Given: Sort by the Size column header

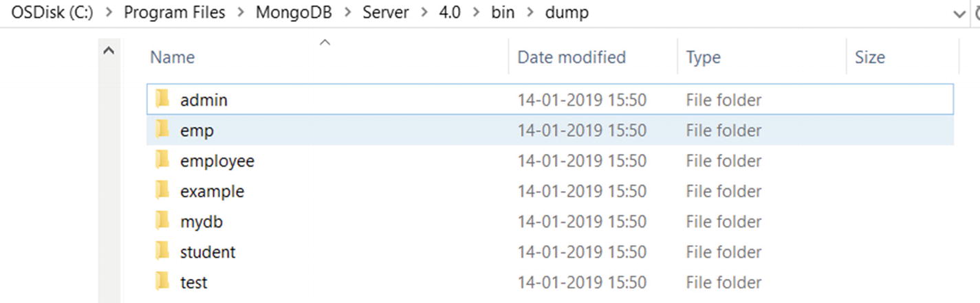Looking at the screenshot, I should click(x=869, y=57).
